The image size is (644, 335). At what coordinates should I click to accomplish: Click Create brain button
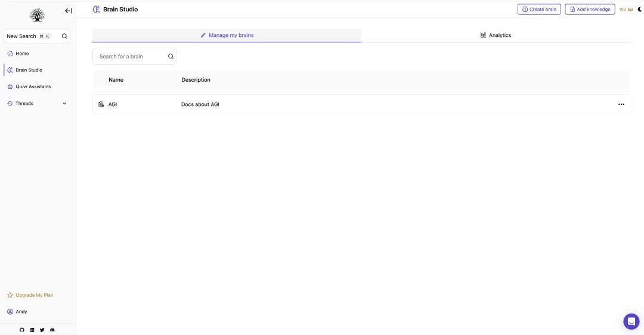tap(539, 10)
